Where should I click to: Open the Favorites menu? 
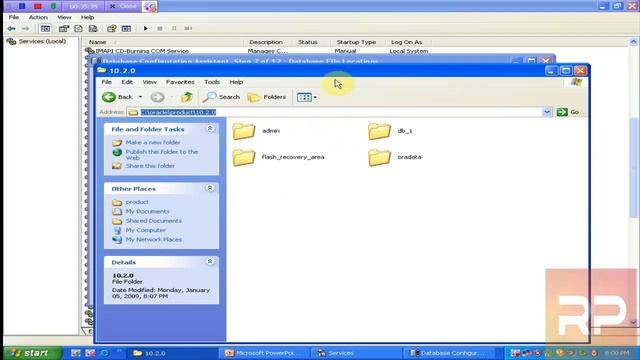click(180, 82)
